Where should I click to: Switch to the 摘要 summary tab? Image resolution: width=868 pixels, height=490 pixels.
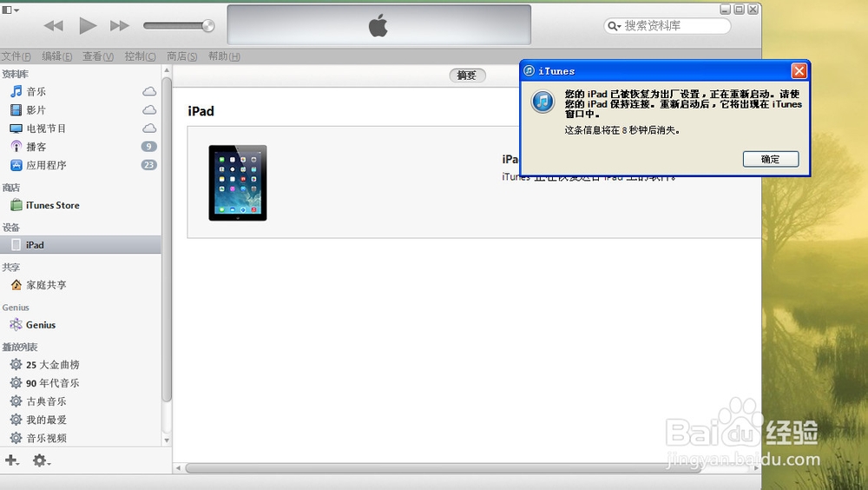click(467, 76)
